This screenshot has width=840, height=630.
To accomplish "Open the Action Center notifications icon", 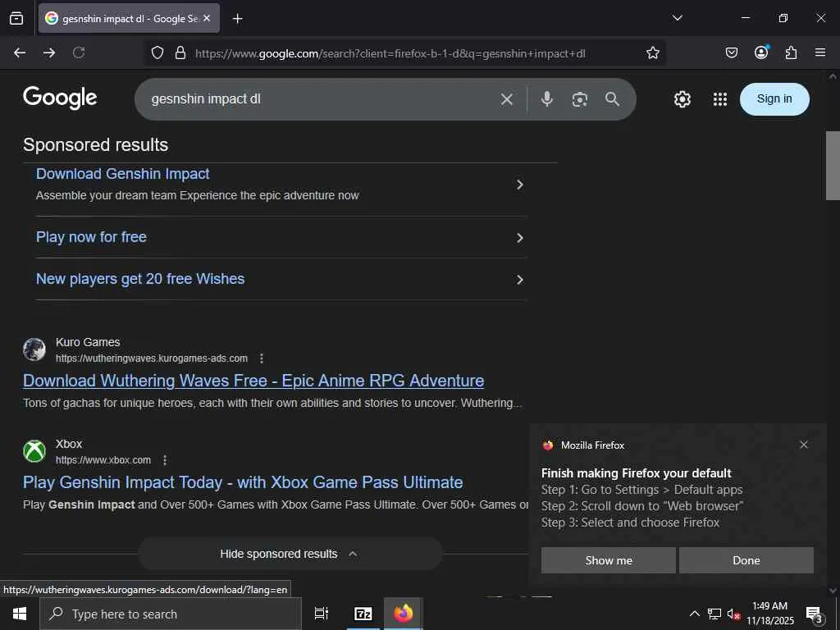I will coord(815,614).
